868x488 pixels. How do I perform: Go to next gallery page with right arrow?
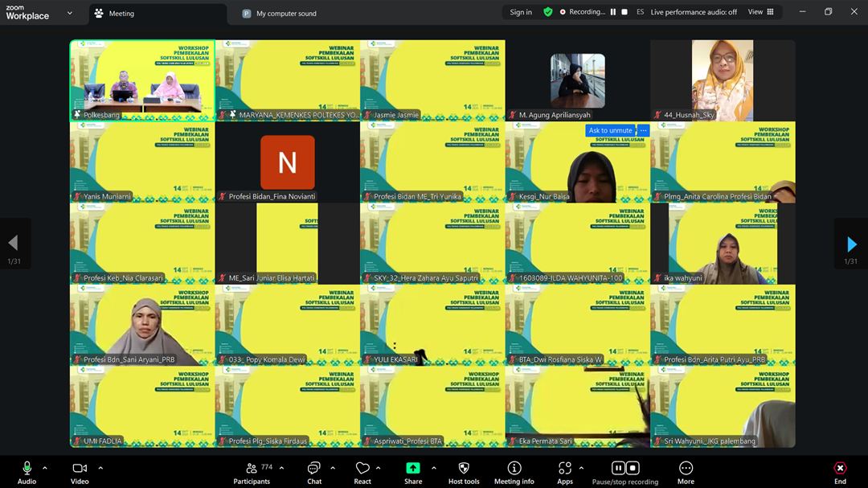(x=851, y=244)
